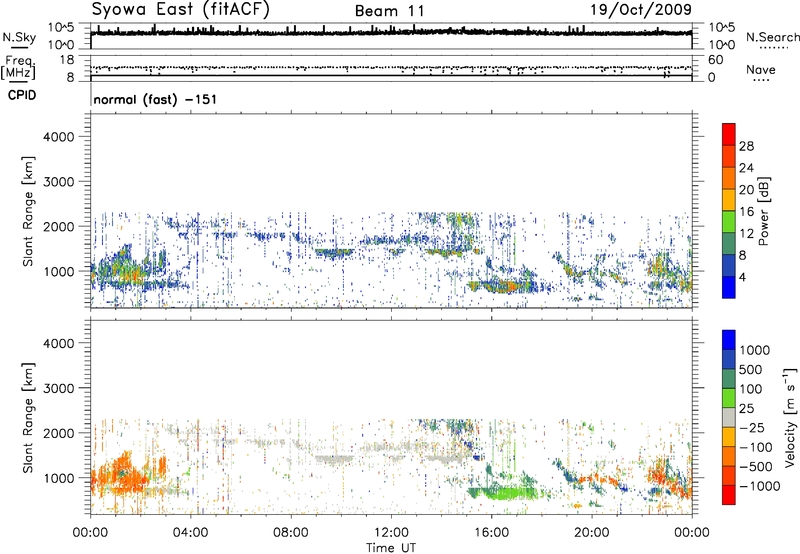Click the '60' Nave axis value
The width and height of the screenshot is (800, 554).
[716, 60]
